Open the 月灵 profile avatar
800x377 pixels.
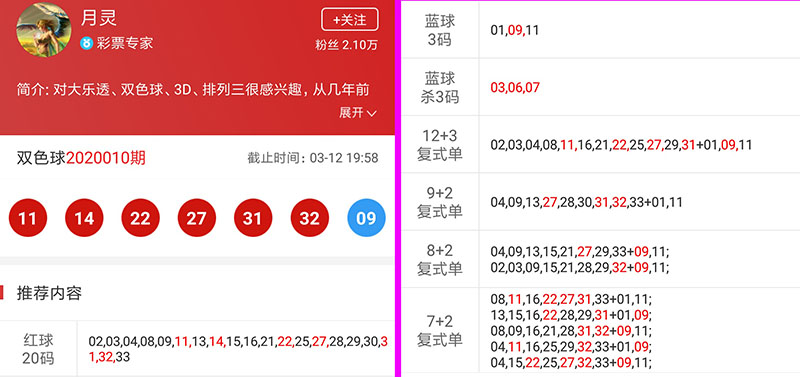(44, 30)
